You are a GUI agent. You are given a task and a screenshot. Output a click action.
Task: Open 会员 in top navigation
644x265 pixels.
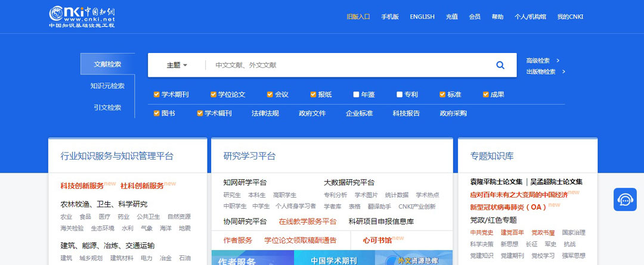[x=475, y=17]
